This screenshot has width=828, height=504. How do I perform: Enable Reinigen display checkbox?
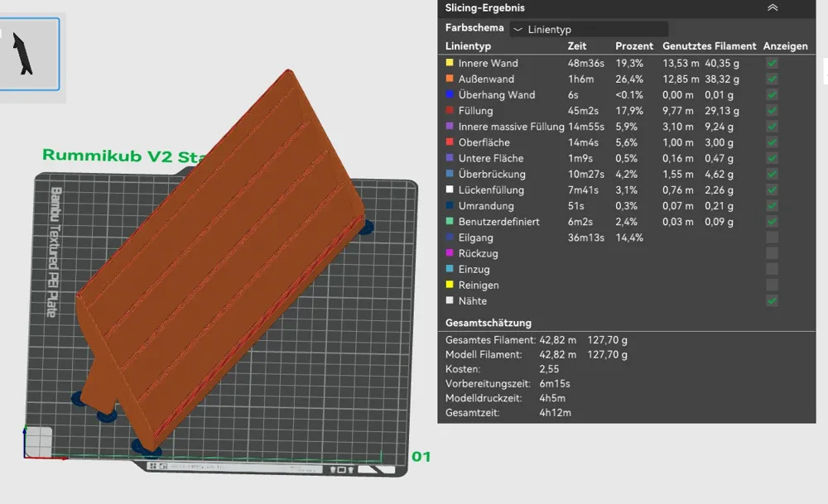pyautogui.click(x=772, y=285)
